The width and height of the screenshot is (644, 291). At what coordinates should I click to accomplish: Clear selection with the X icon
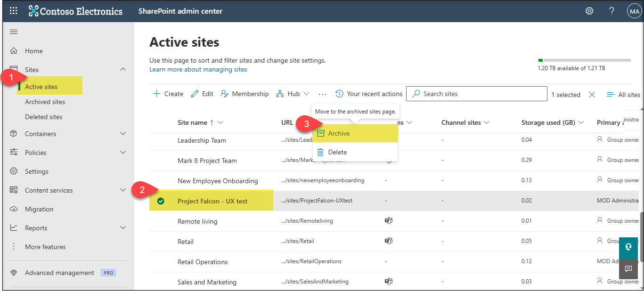pos(592,95)
